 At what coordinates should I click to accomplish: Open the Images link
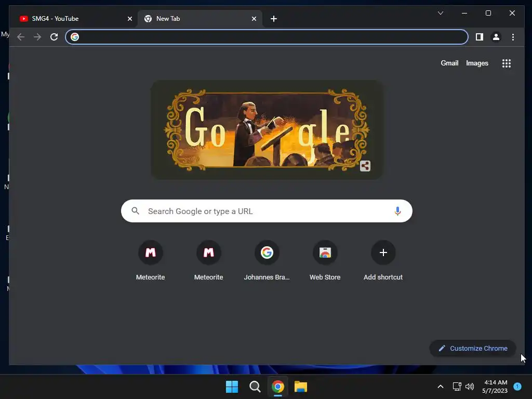(477, 63)
